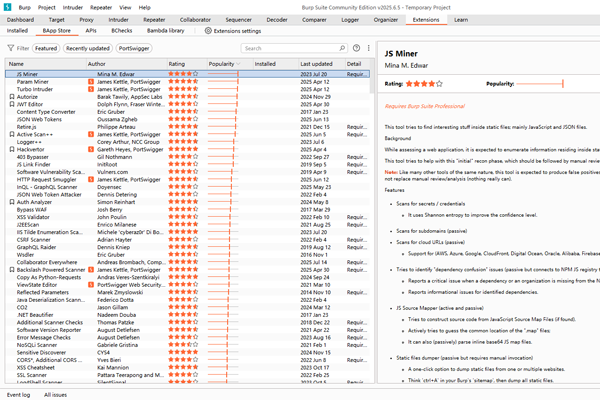600x400 pixels.
Task: Open the Project menu
Action: pyautogui.click(x=47, y=7)
